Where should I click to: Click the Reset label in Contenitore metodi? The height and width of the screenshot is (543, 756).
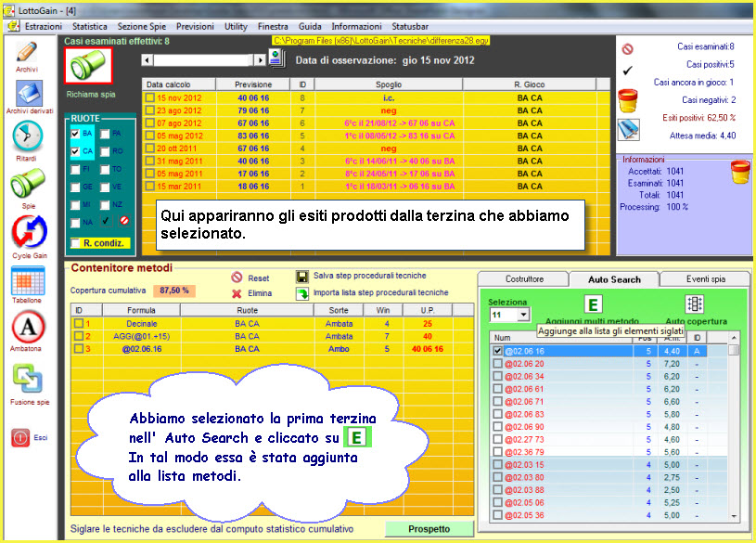tap(259, 278)
